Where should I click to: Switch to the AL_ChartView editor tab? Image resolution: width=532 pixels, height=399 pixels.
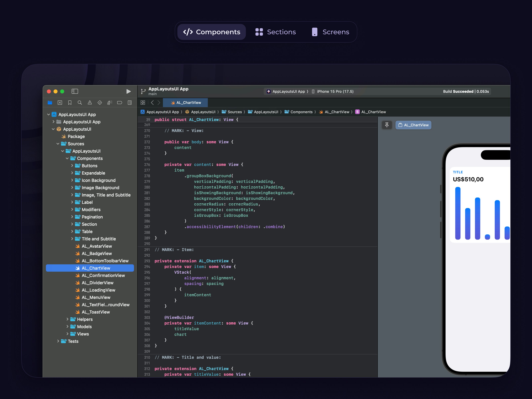[x=185, y=103]
